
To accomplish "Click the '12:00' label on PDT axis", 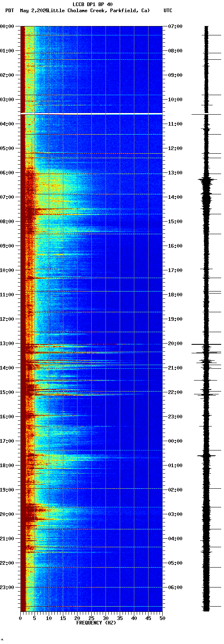I will (7, 319).
